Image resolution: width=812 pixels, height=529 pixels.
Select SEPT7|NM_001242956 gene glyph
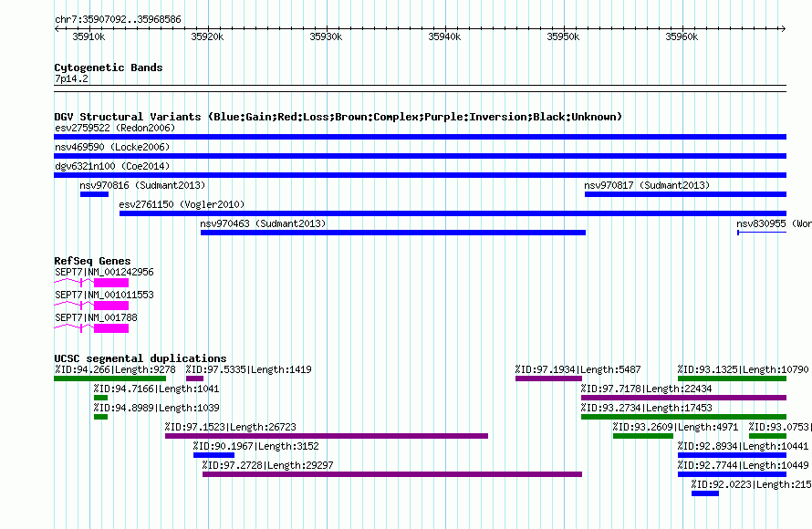pyautogui.click(x=91, y=282)
